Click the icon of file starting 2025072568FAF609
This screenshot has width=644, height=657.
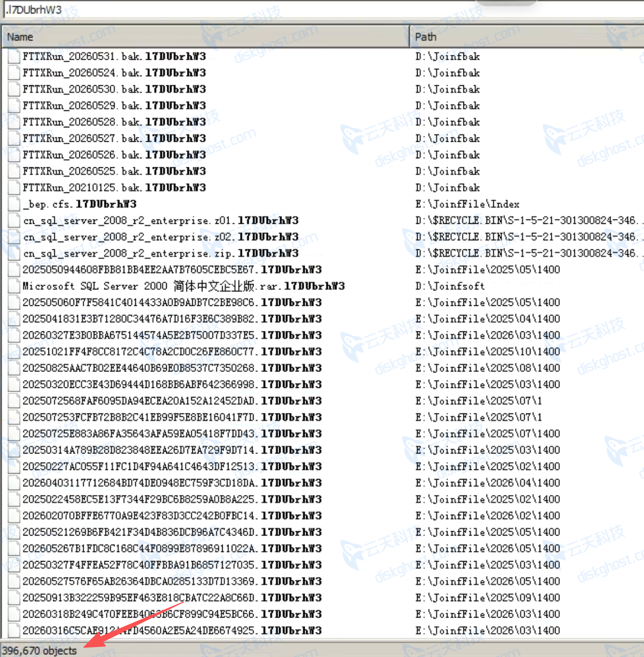coord(14,401)
